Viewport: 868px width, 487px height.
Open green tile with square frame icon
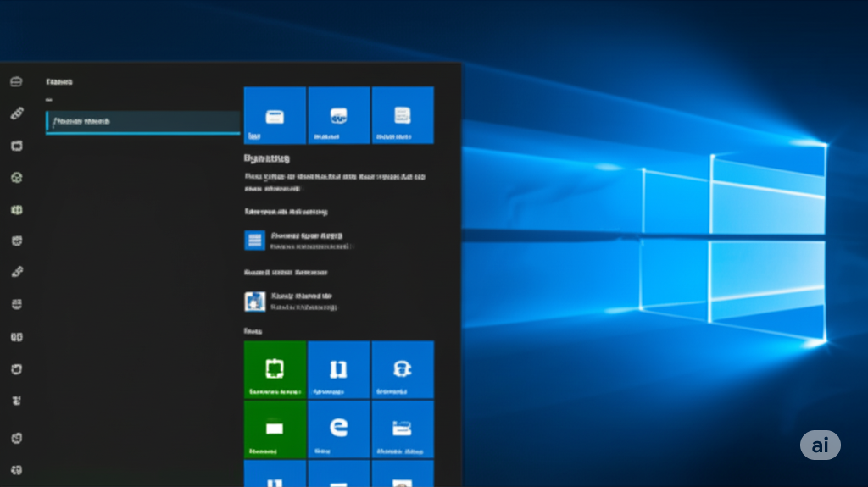pos(275,369)
